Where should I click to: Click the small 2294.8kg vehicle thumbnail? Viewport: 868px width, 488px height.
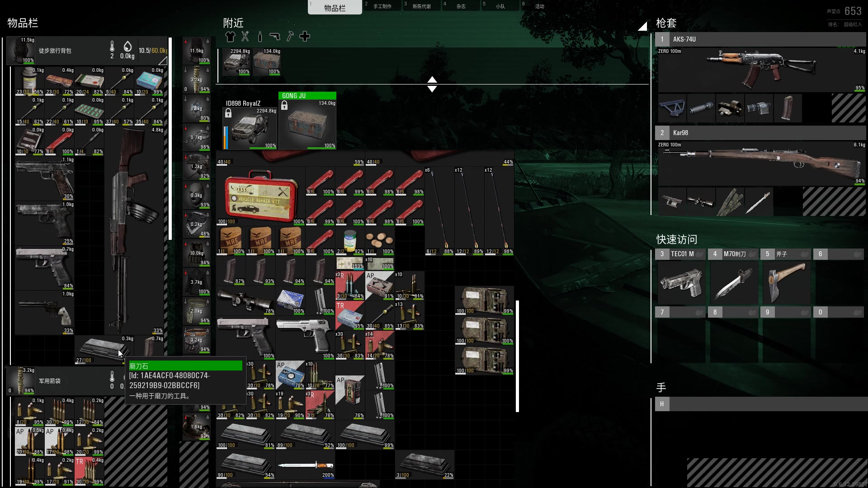[236, 61]
